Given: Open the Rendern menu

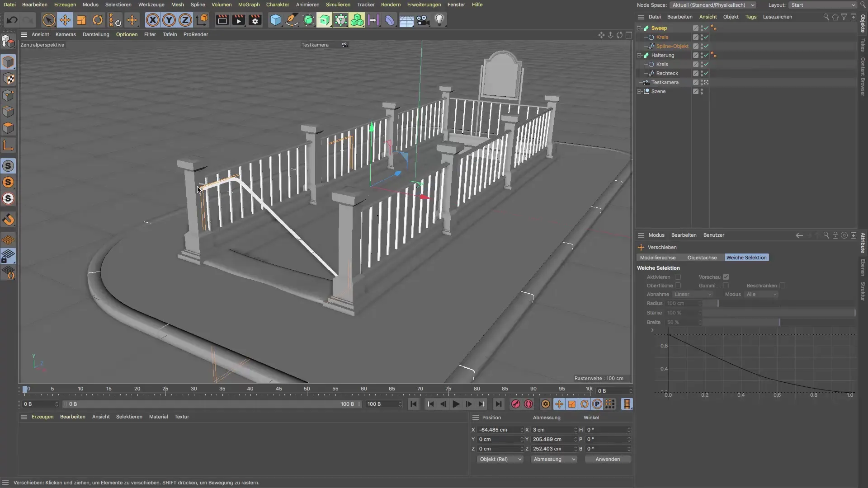Looking at the screenshot, I should 391,5.
